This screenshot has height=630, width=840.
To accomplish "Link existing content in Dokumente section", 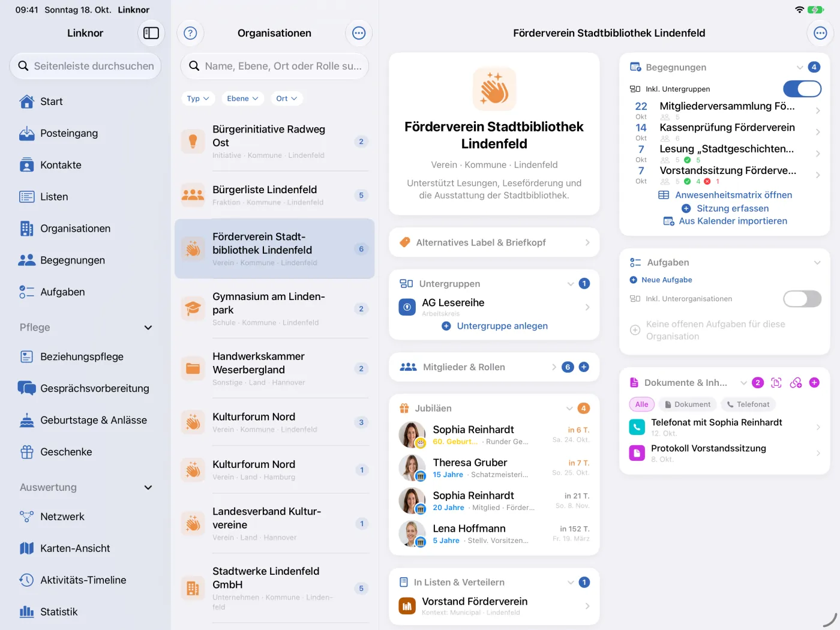I will coord(796,383).
